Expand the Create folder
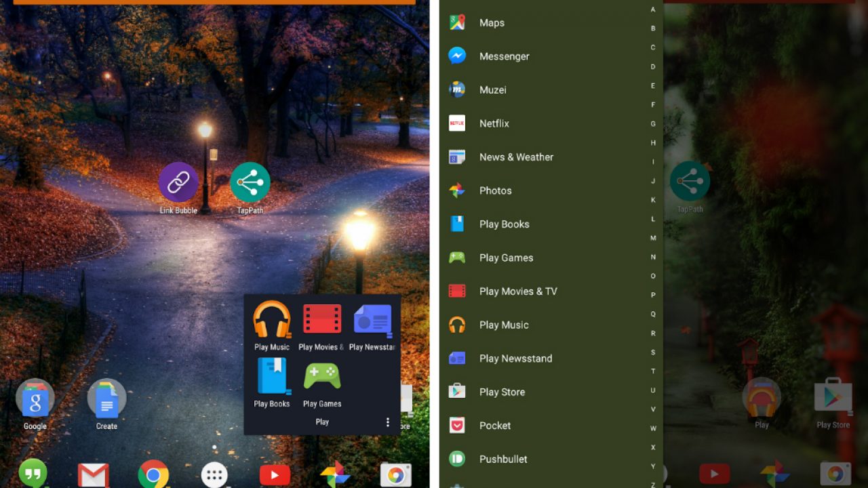Image resolution: width=868 pixels, height=488 pixels. [x=106, y=400]
